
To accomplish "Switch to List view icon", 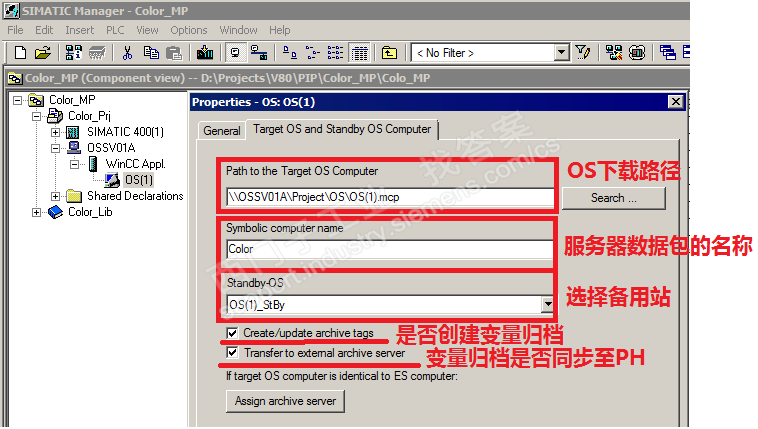I will coord(335,52).
